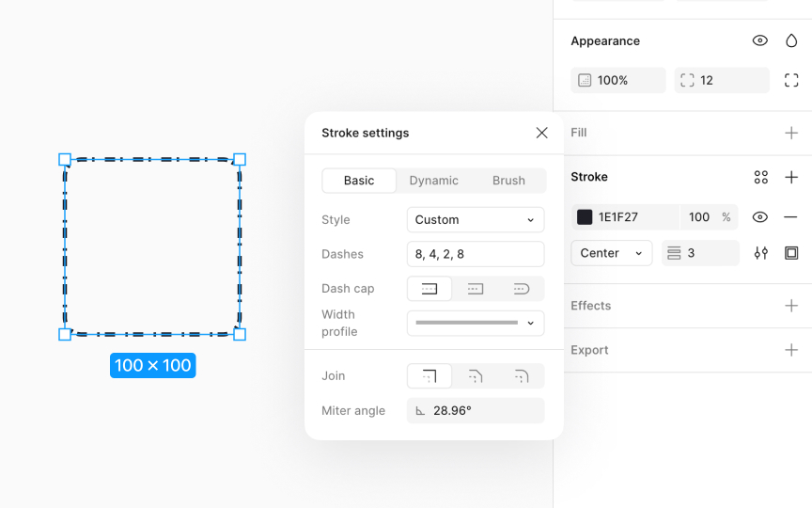Open advanced stroke settings sliders icon

pos(760,253)
